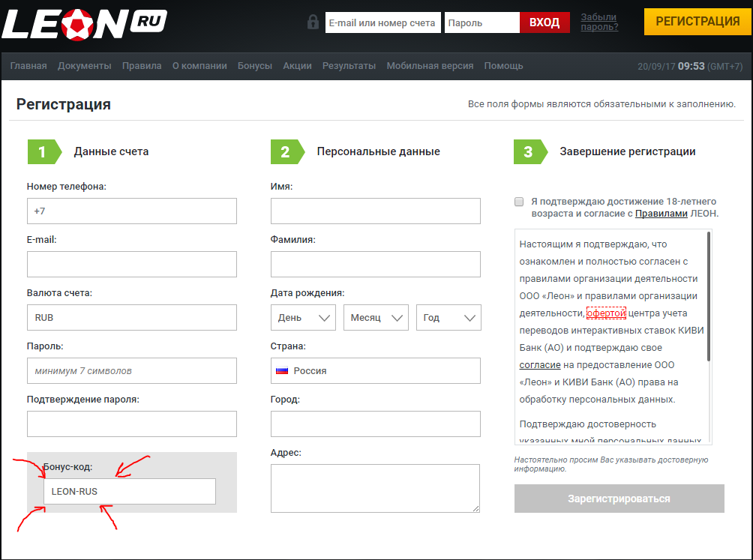Open the Россия country selector
753x560 pixels.
click(x=376, y=371)
